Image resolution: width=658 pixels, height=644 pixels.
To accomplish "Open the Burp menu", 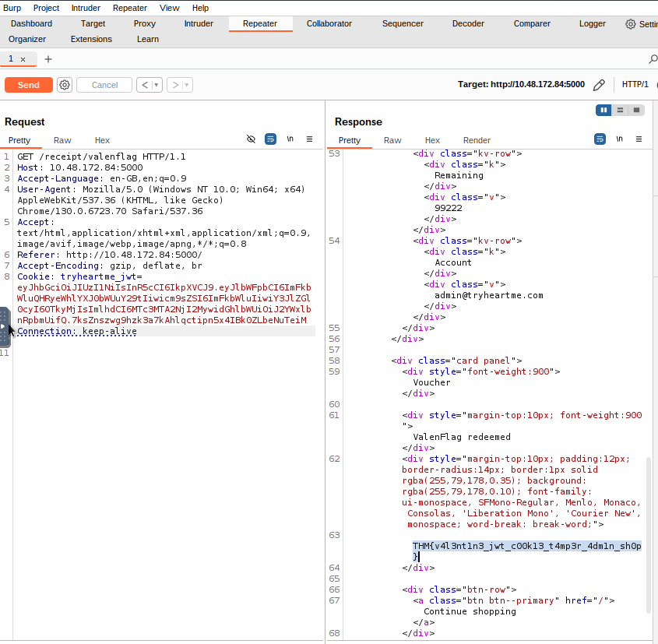I will [12, 8].
